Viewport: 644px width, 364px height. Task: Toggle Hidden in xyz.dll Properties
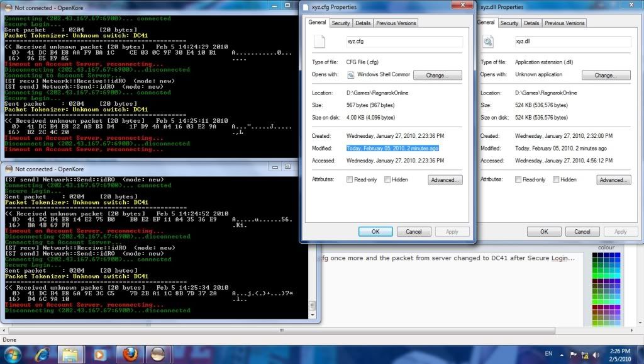pyautogui.click(x=556, y=179)
